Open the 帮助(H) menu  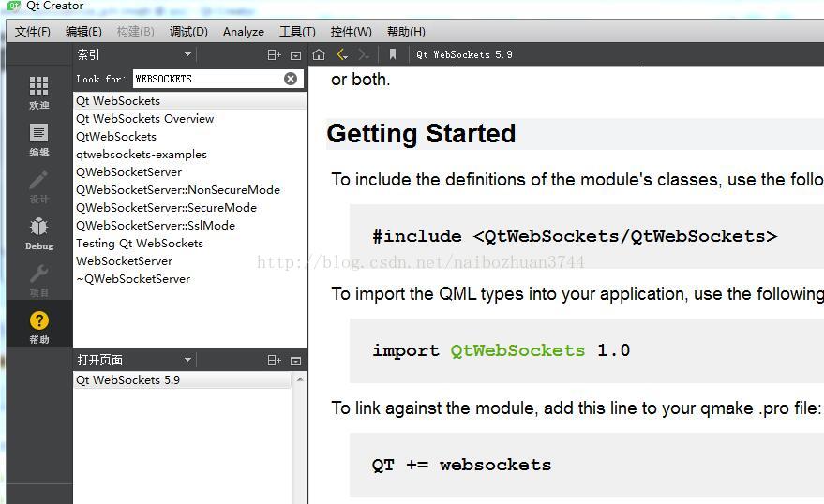click(x=406, y=32)
